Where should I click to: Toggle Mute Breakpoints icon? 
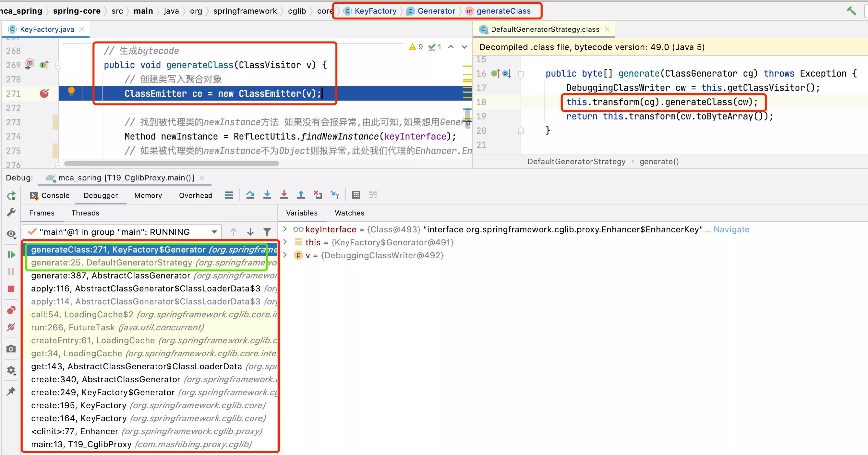click(11, 327)
